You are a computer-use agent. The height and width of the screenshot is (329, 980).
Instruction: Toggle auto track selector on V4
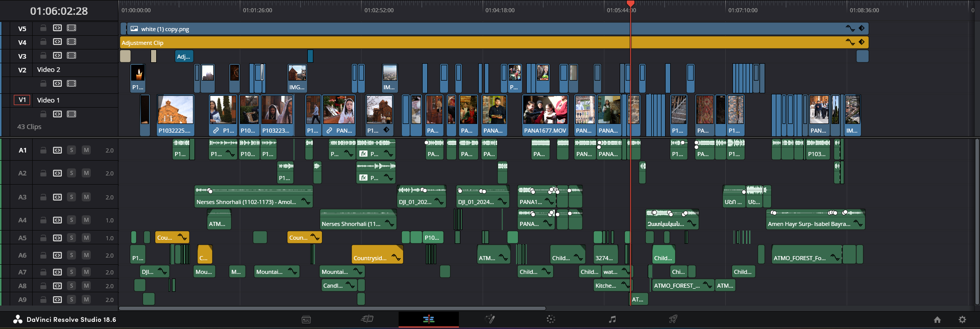[x=58, y=42]
